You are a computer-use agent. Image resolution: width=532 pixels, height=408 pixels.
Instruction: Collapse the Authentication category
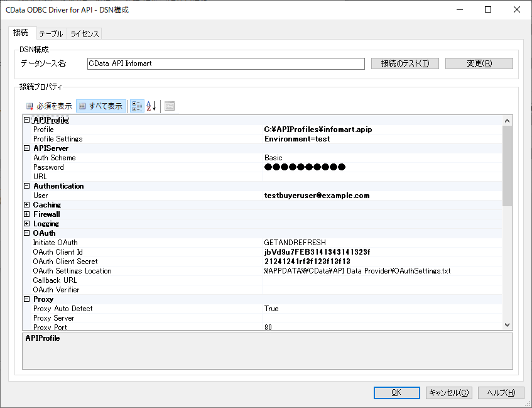coord(27,186)
